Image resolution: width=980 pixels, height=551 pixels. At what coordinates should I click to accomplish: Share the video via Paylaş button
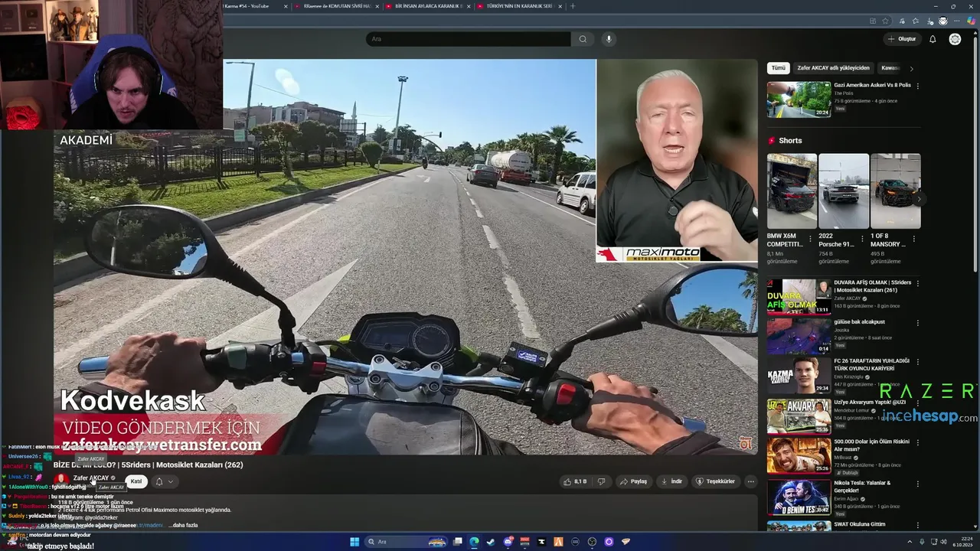634,481
